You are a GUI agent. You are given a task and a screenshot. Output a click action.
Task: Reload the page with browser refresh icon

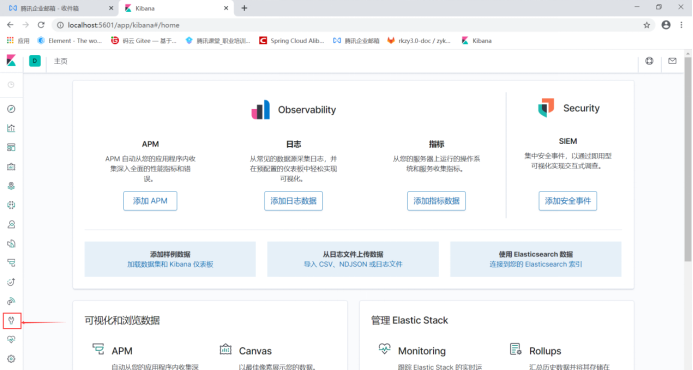pos(41,25)
